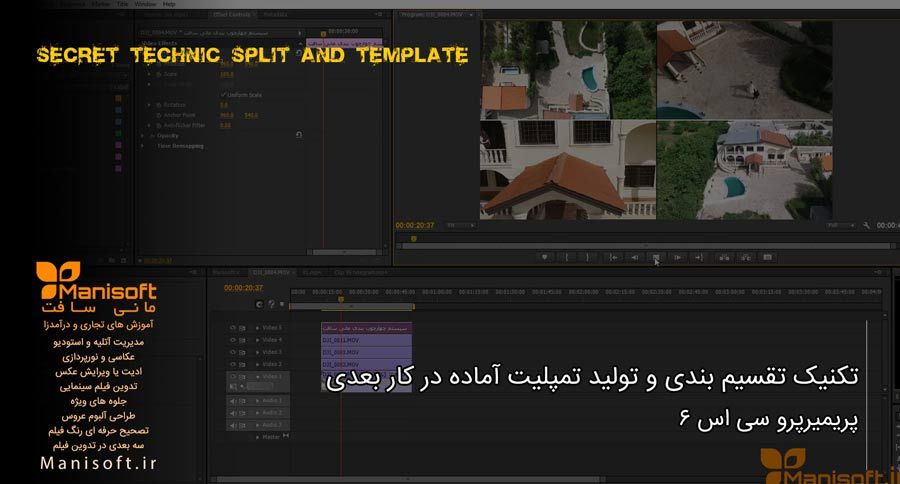Click the timeline timecode 00:00:20:37
Image resolution: width=900 pixels, height=484 pixels.
pyautogui.click(x=243, y=288)
